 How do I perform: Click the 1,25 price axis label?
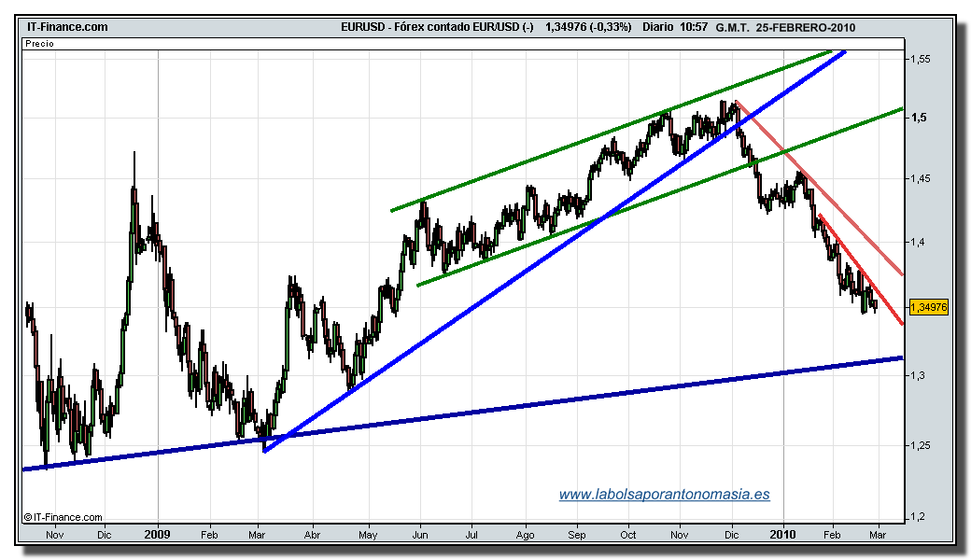920,445
